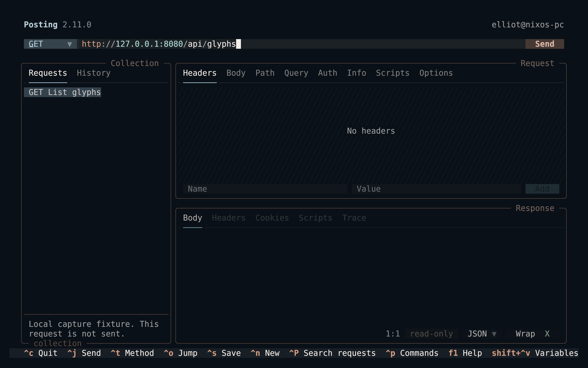
Task: Open the response Trace tab
Action: click(354, 218)
